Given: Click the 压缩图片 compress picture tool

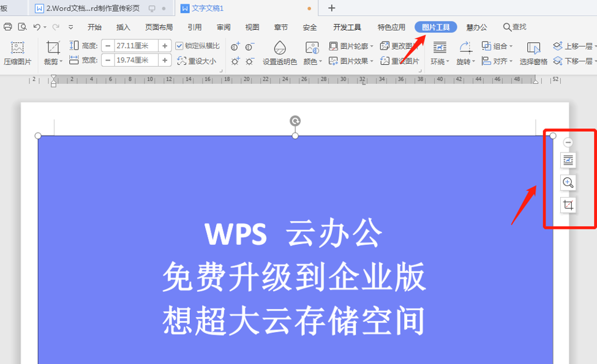Looking at the screenshot, I should [x=17, y=53].
